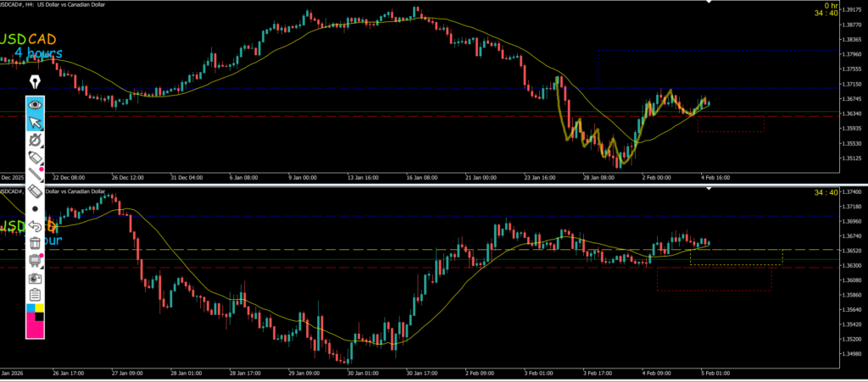Image resolution: width=868 pixels, height=382 pixels.
Task: Take a screenshot with the camera icon
Action: pos(36,278)
